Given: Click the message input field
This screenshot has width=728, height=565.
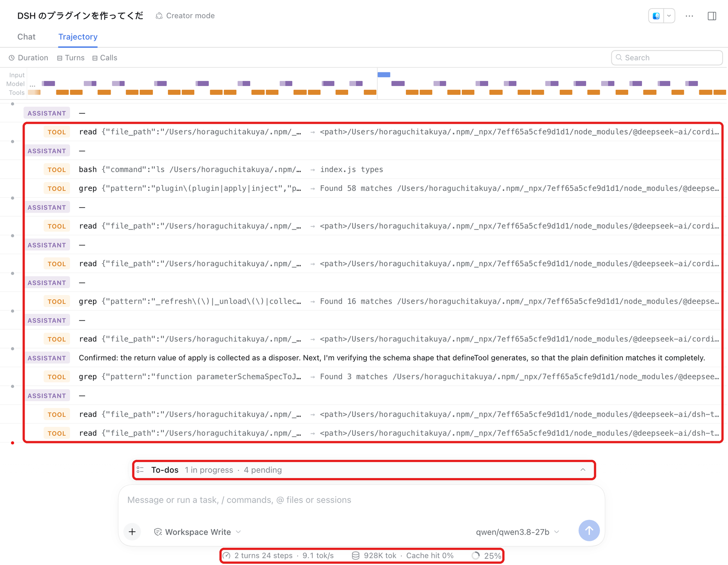Looking at the screenshot, I should click(361, 500).
